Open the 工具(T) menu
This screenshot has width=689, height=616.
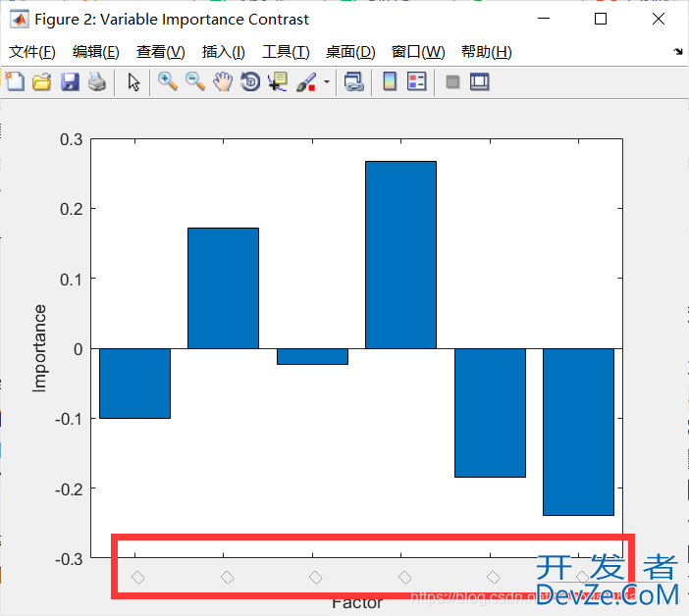tap(286, 52)
